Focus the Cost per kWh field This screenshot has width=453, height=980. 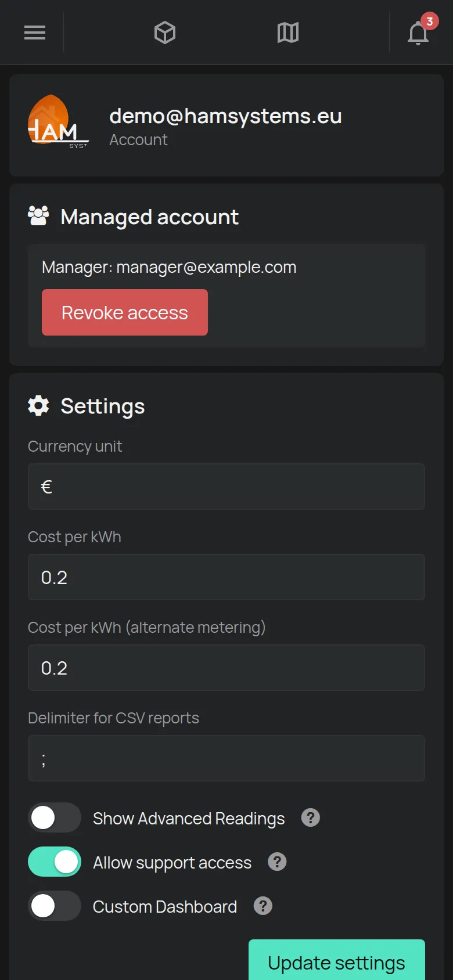(227, 577)
